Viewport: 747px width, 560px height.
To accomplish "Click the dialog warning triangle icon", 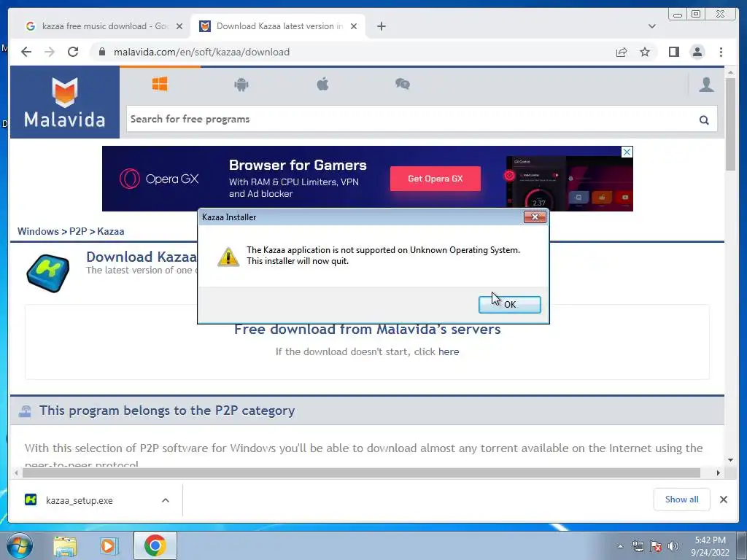I will (x=228, y=257).
